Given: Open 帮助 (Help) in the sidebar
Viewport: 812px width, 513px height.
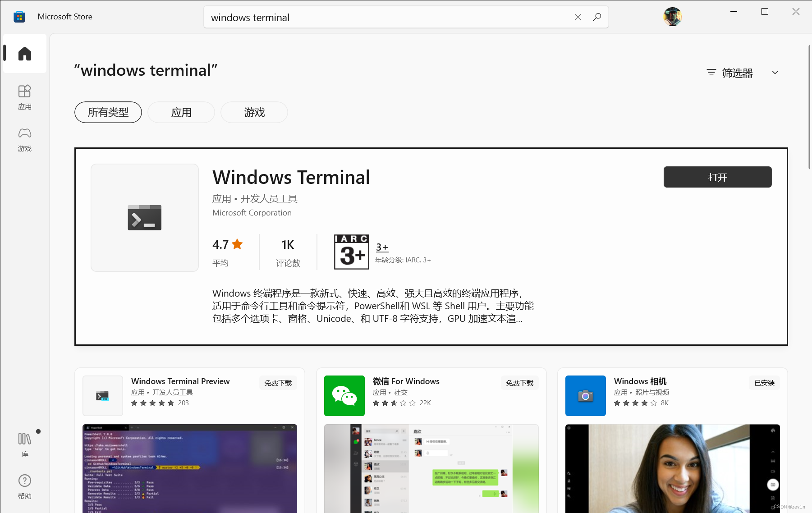Looking at the screenshot, I should tap(25, 486).
